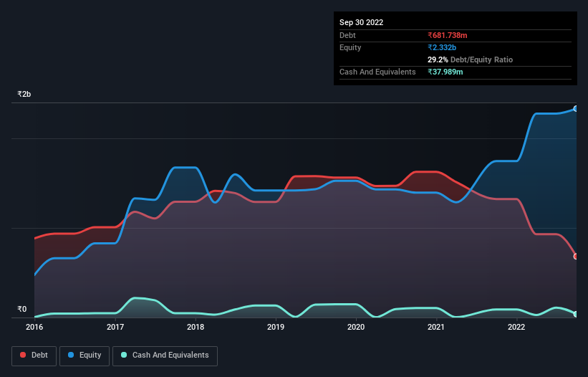
Task: Click the 2022 x-axis label
Action: [x=516, y=327]
